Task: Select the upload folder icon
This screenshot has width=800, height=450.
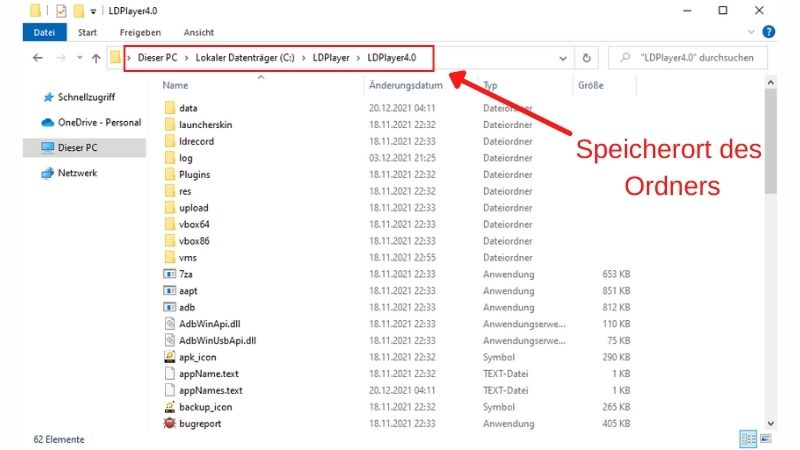Action: coord(170,208)
